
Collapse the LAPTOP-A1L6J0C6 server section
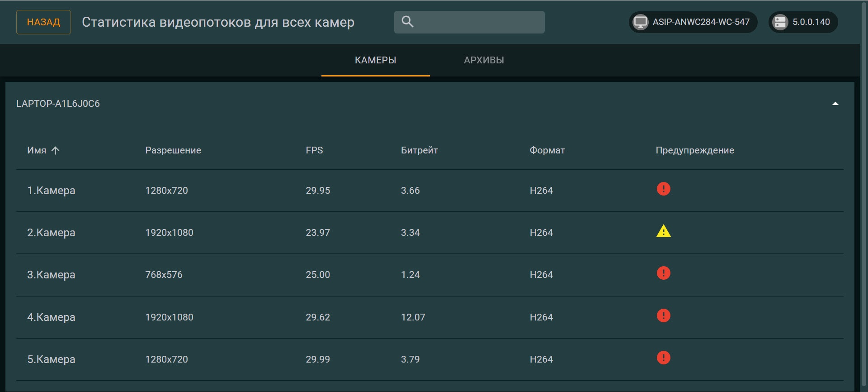(835, 104)
